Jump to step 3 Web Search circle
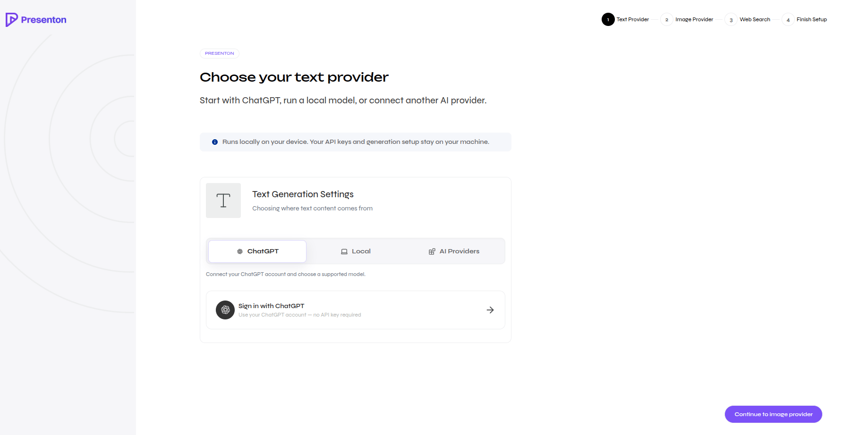The height and width of the screenshot is (435, 868). [x=731, y=19]
